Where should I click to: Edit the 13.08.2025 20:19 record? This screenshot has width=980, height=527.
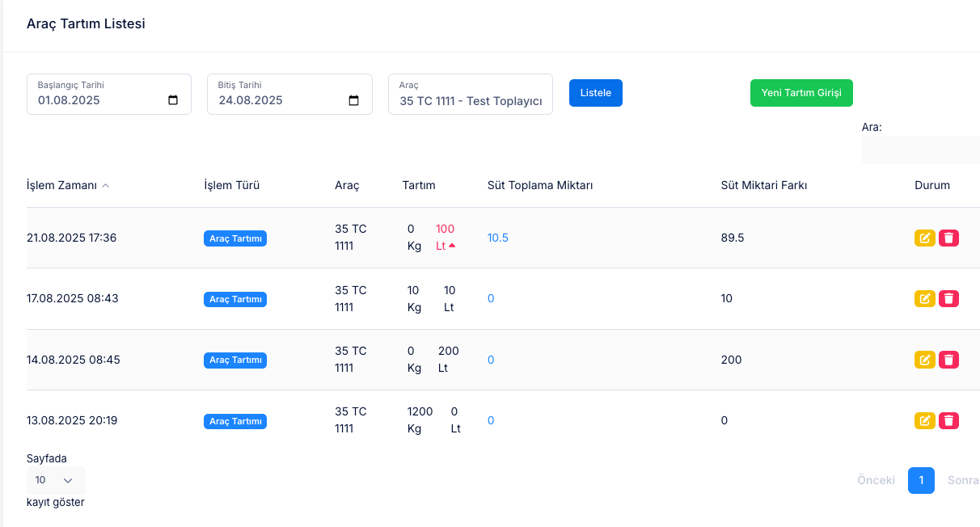coord(924,420)
